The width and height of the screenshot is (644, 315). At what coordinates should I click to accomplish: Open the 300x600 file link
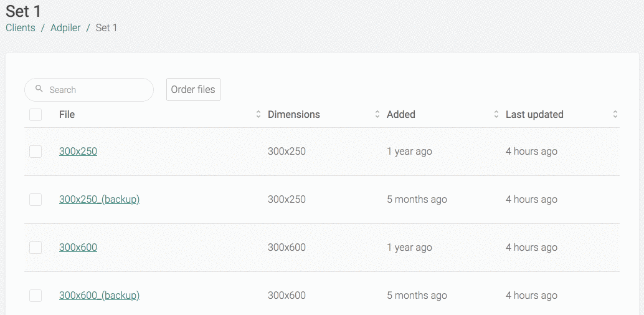click(x=78, y=248)
